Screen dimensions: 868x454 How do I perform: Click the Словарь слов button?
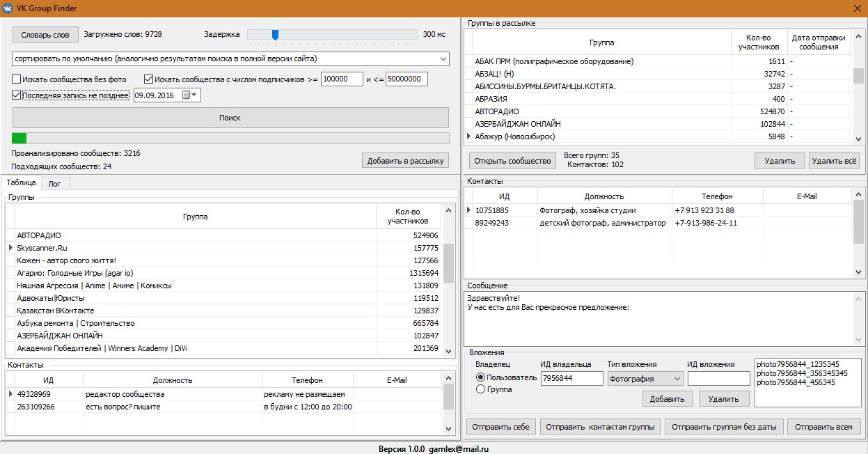pyautogui.click(x=45, y=34)
